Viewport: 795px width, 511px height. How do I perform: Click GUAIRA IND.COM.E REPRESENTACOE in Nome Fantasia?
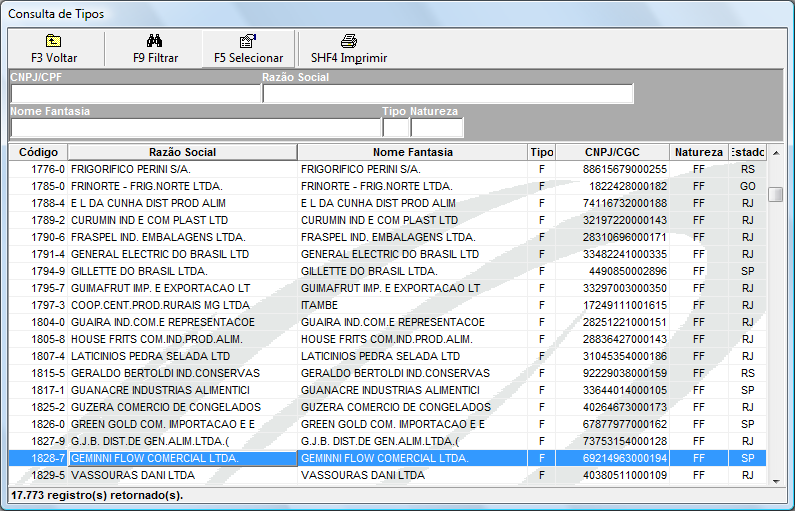click(412, 322)
